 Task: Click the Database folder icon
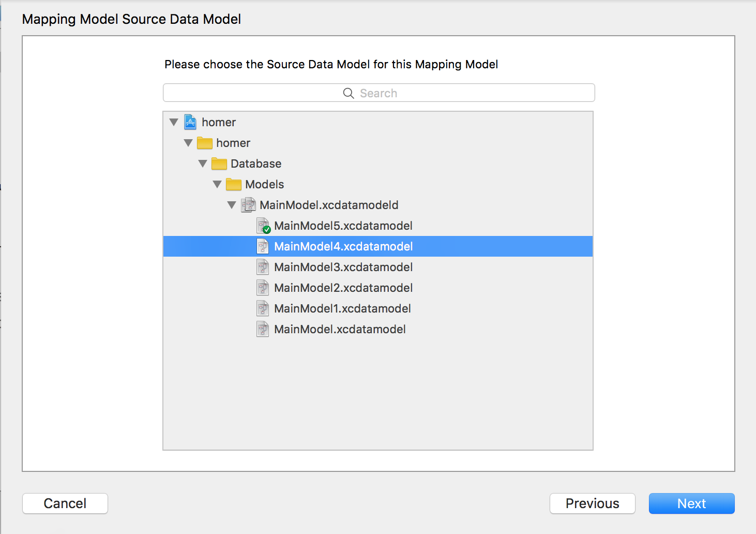(219, 164)
